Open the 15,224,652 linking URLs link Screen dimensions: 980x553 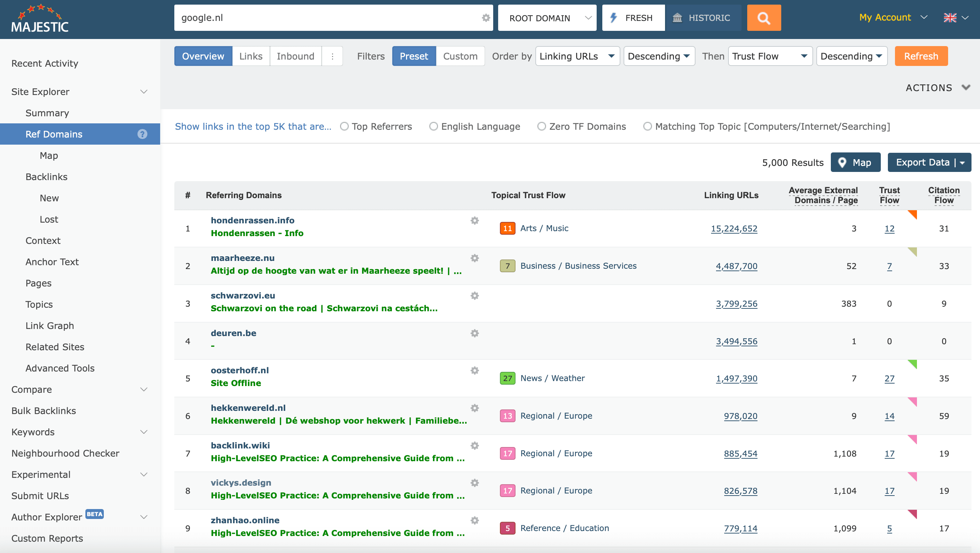coord(734,228)
